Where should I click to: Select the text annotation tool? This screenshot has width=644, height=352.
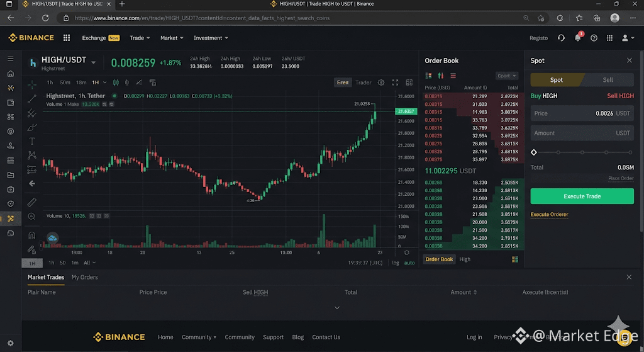pos(31,142)
